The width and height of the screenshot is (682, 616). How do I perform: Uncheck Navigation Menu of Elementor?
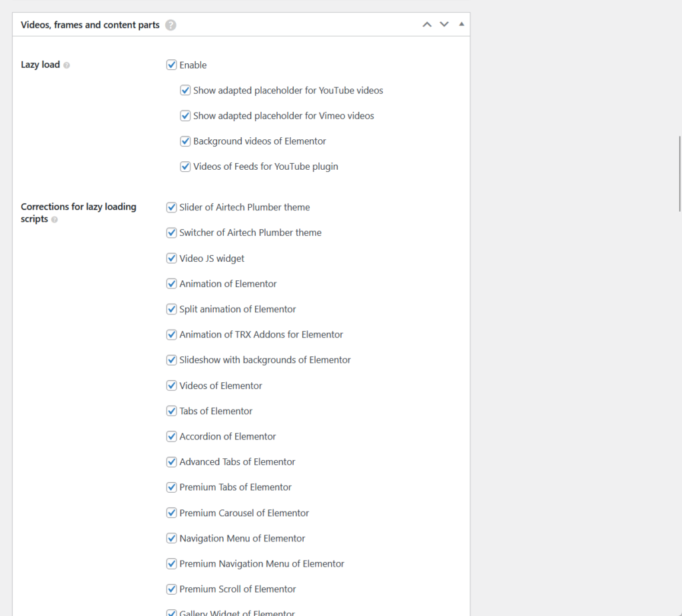point(171,538)
